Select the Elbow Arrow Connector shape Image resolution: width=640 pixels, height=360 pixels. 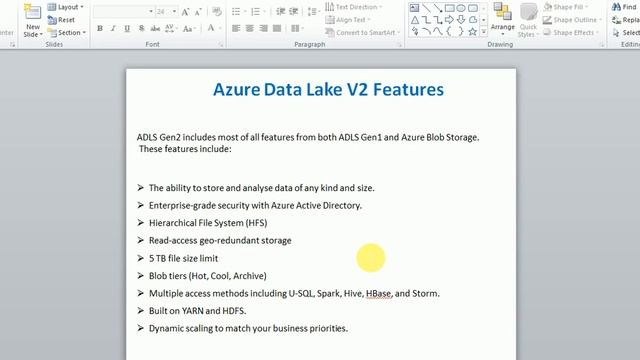point(438,20)
